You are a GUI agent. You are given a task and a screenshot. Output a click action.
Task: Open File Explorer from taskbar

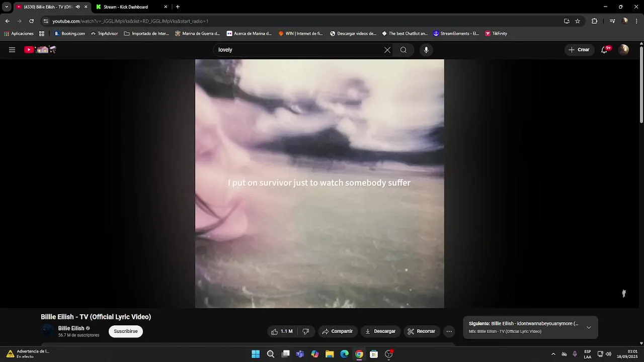330,354
